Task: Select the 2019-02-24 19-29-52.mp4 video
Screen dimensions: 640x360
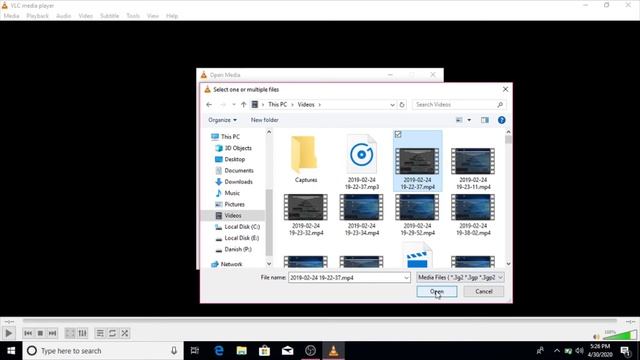Action: (x=417, y=215)
